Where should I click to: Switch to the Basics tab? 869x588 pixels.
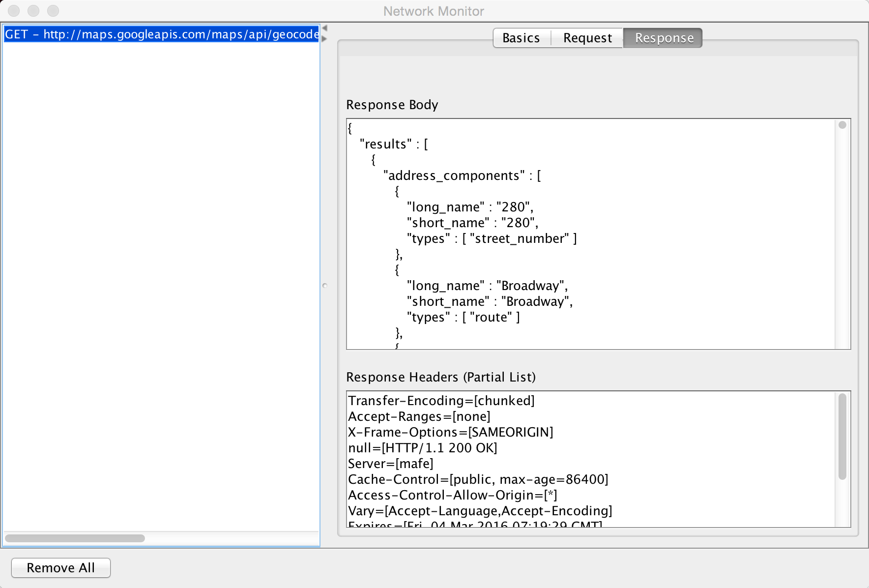521,37
